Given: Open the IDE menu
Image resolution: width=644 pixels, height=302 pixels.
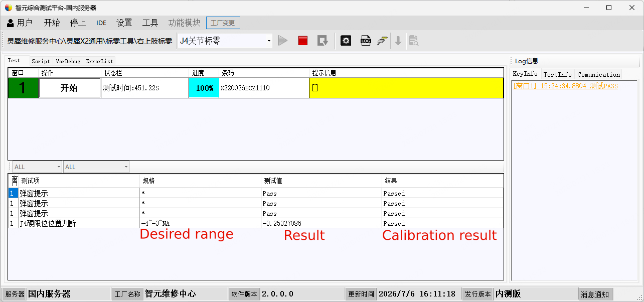Looking at the screenshot, I should click(x=101, y=23).
